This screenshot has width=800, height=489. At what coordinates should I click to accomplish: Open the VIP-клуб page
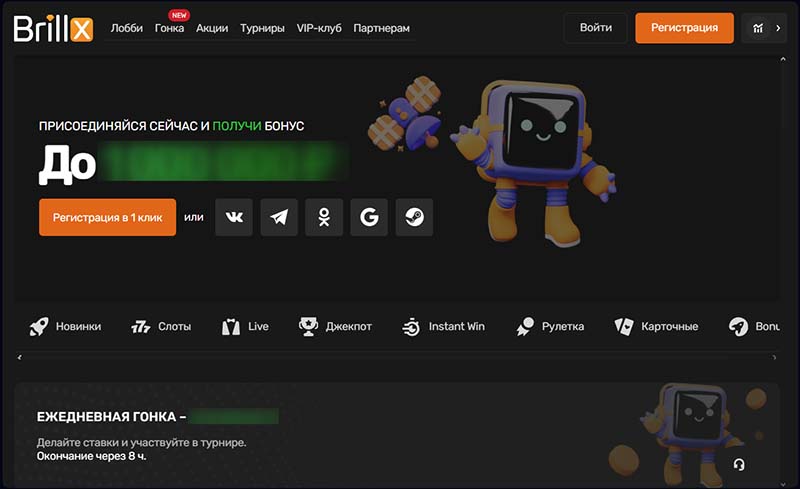(x=319, y=28)
